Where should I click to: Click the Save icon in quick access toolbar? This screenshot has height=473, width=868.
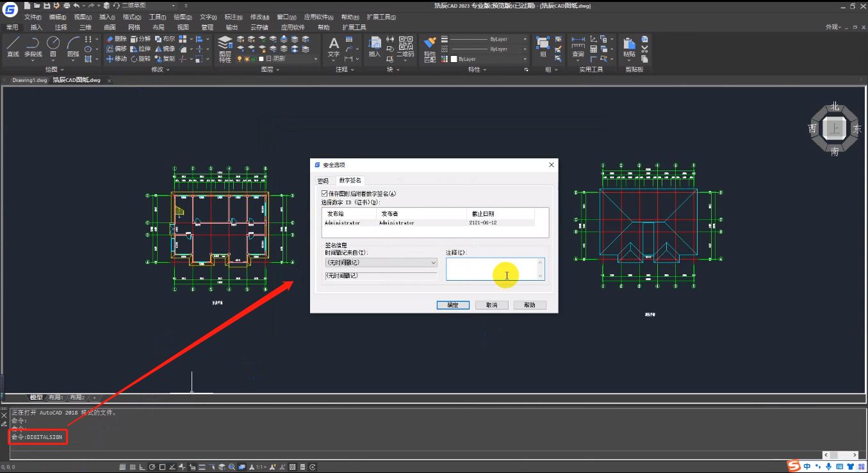pos(47,6)
